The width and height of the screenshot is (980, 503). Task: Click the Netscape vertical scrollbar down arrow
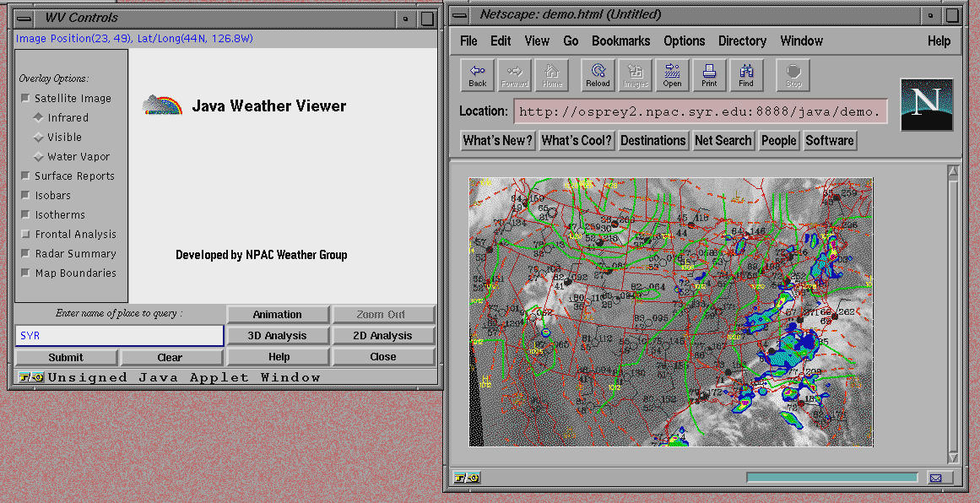952,457
